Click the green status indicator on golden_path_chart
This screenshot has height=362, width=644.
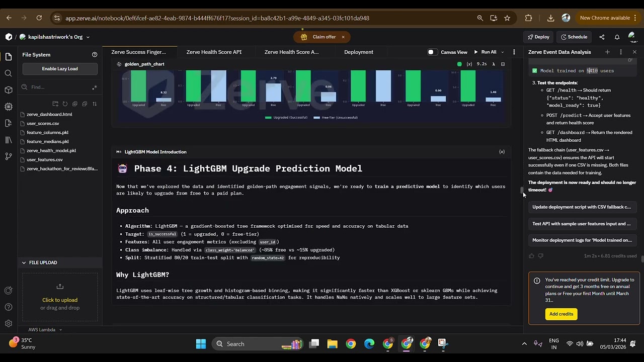click(x=459, y=64)
